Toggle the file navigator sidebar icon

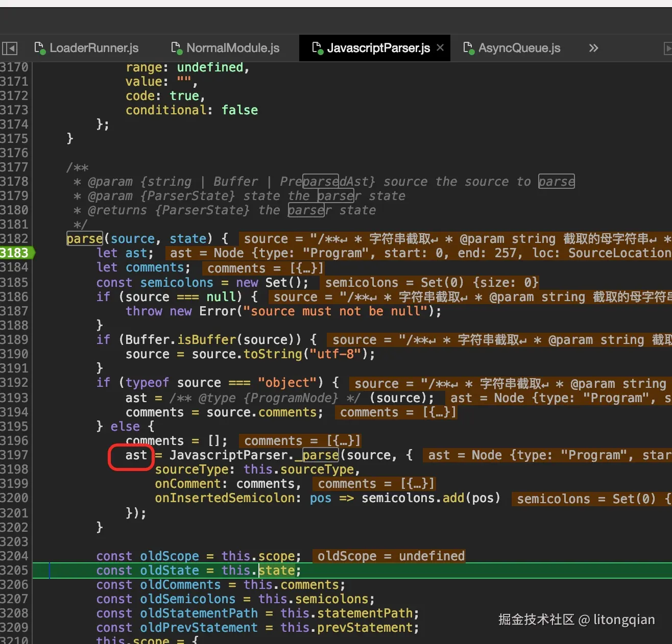10,48
